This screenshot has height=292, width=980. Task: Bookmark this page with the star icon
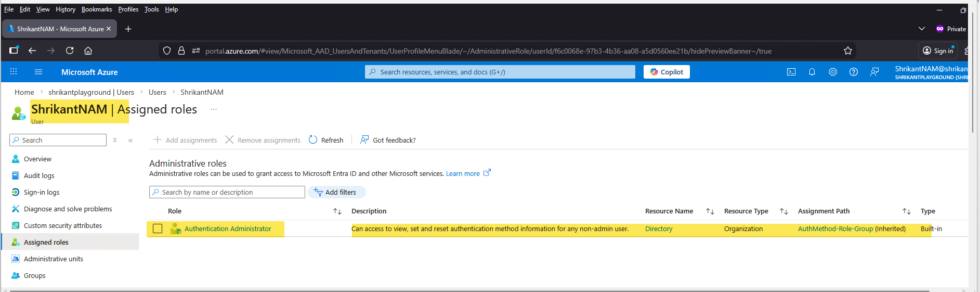point(848,50)
